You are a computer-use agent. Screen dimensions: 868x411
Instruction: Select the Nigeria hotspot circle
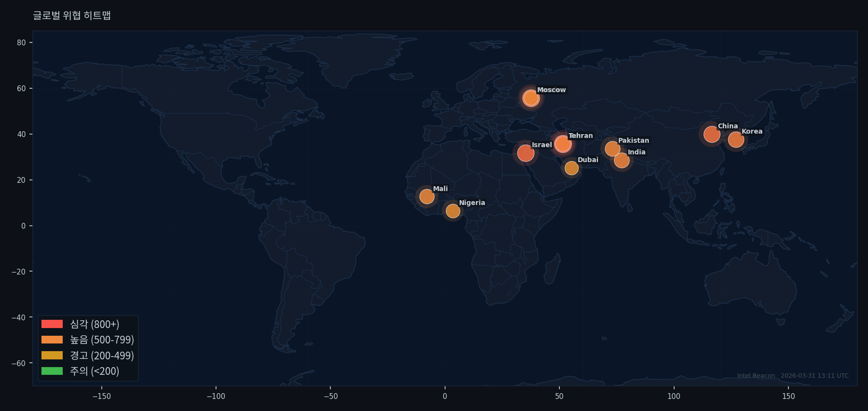coord(453,211)
